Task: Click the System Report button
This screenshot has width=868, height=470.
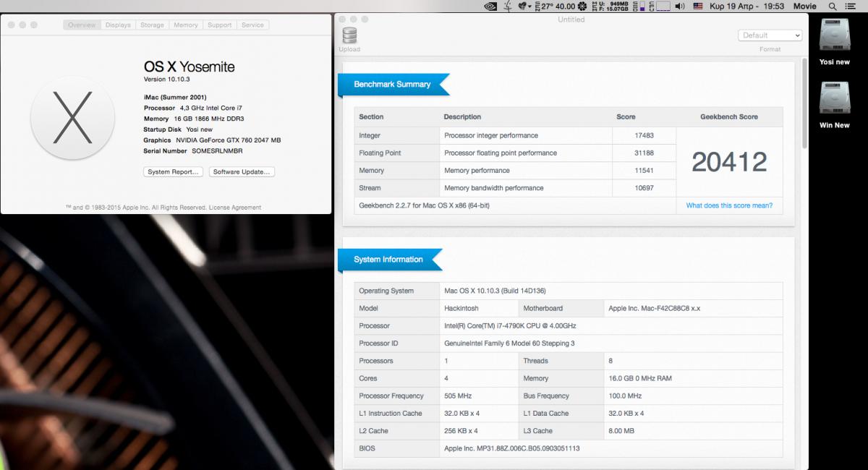Action: pos(174,172)
